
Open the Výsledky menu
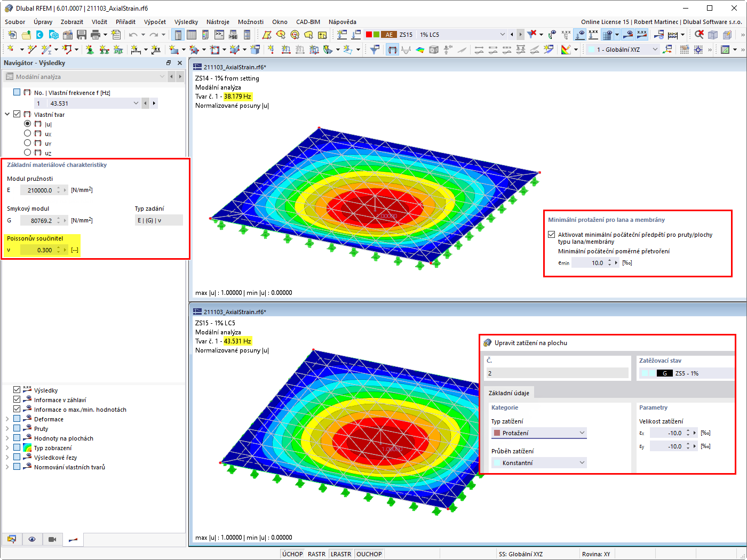(186, 22)
